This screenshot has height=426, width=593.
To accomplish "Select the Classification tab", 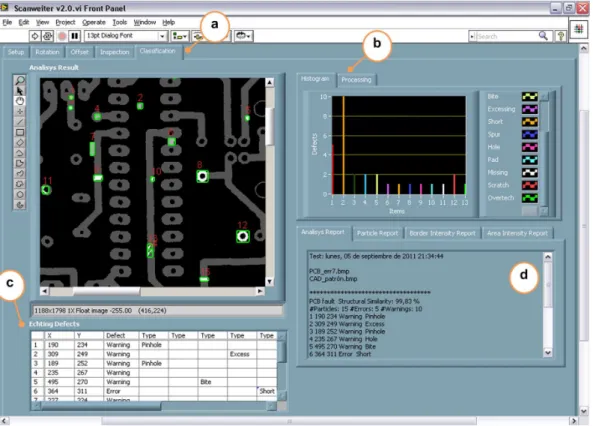I will tap(157, 51).
